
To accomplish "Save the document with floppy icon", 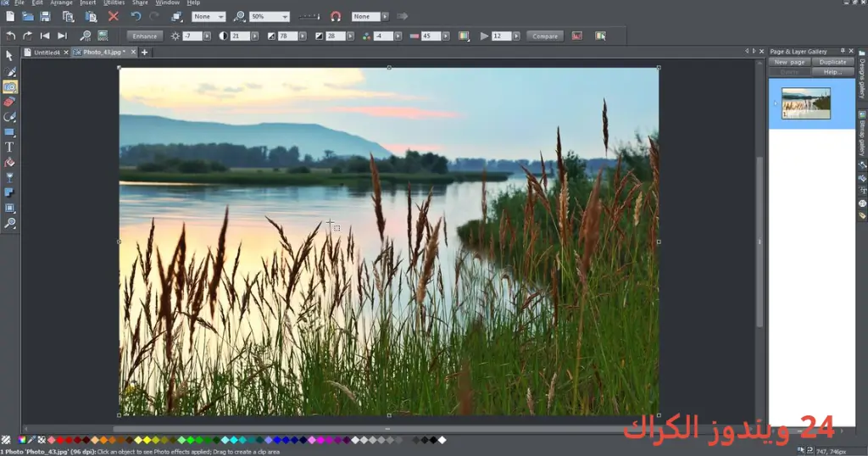I will [x=46, y=17].
